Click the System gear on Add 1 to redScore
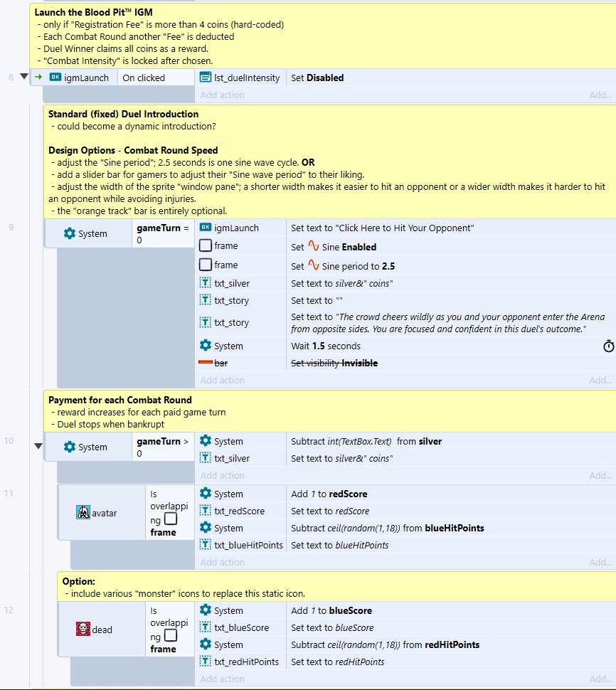The height and width of the screenshot is (690, 616). coord(206,493)
